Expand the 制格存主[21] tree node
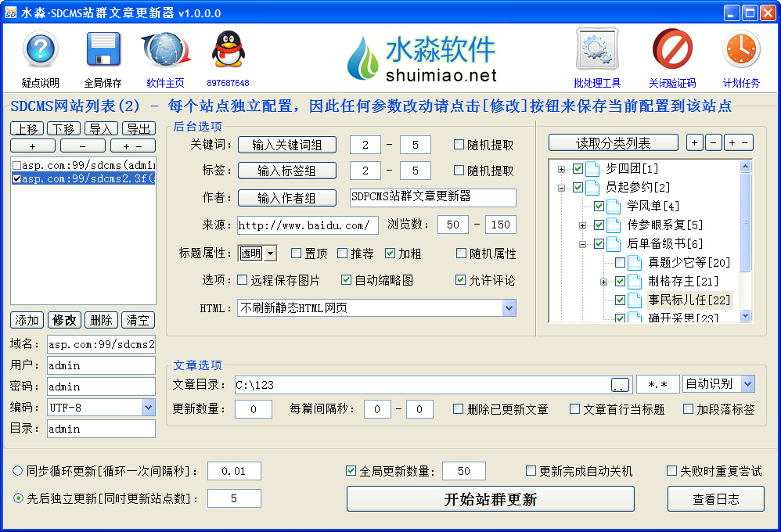 coord(603,282)
